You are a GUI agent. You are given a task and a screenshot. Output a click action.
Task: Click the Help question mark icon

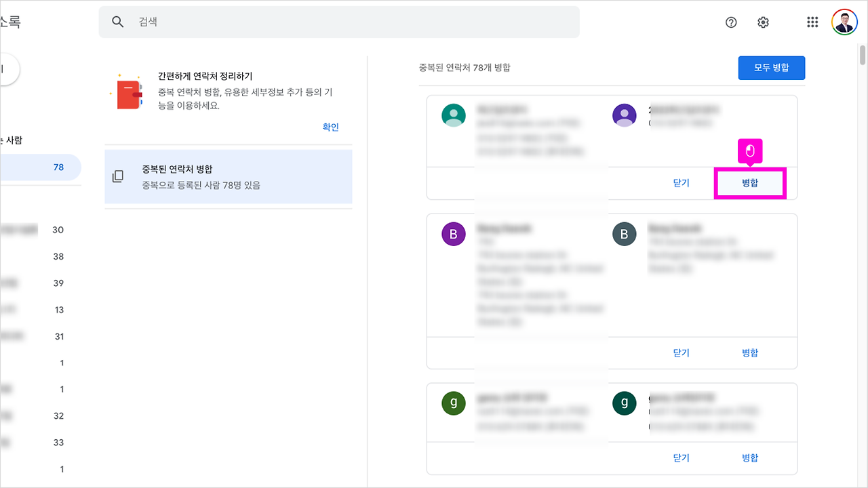click(x=730, y=22)
